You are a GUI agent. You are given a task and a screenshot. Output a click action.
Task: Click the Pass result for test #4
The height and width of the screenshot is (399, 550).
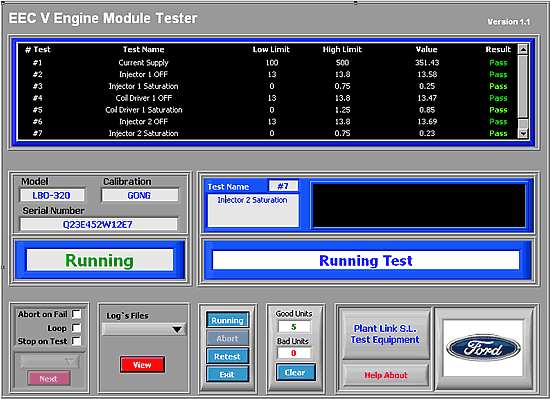498,98
